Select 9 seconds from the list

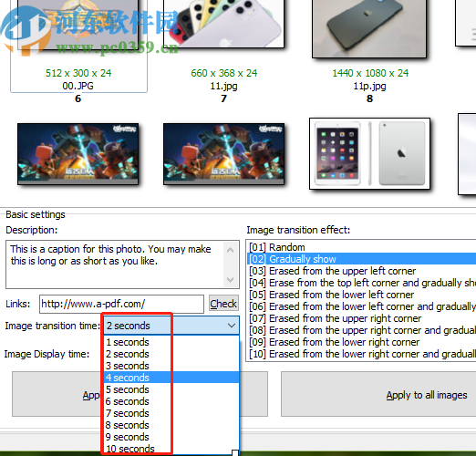[171, 437]
